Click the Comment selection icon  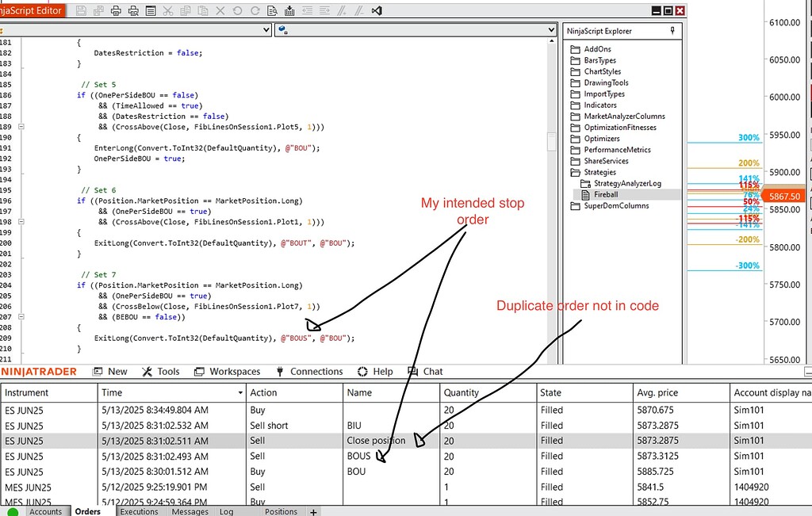[343, 10]
